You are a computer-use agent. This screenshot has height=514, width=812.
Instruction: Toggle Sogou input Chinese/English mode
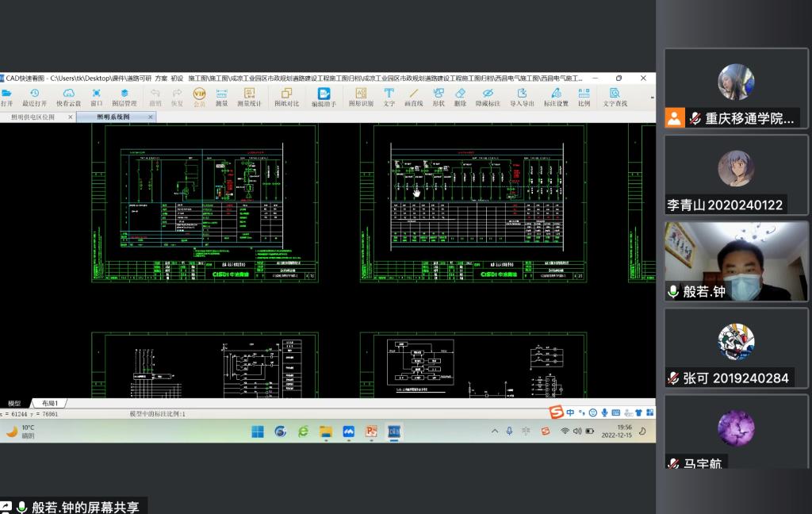click(x=570, y=412)
